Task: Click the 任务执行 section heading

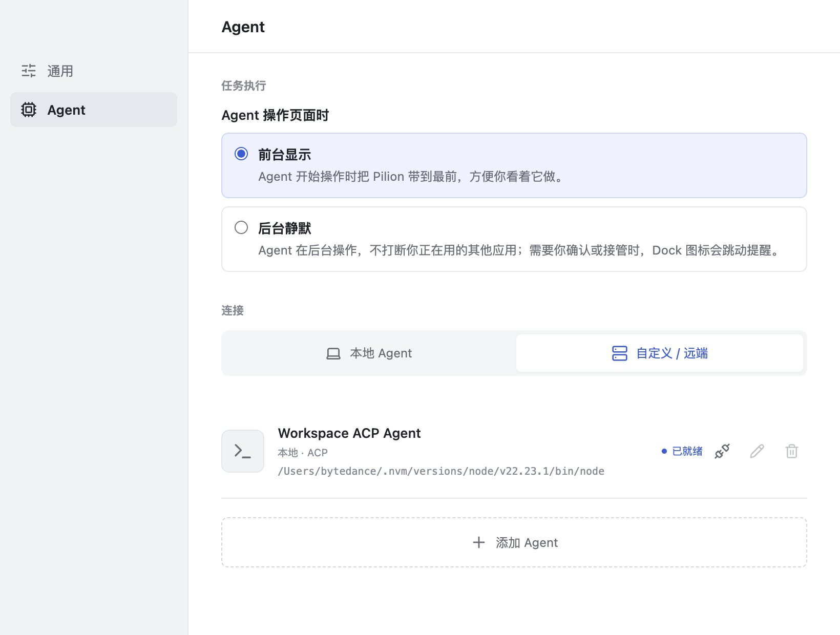Action: point(244,86)
